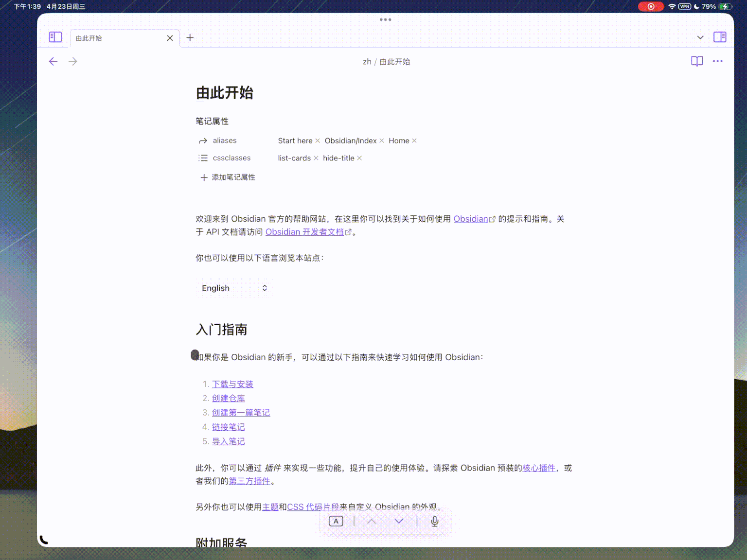Tap the clock showing 下午1:39
This screenshot has height=560, width=747.
[x=27, y=6]
